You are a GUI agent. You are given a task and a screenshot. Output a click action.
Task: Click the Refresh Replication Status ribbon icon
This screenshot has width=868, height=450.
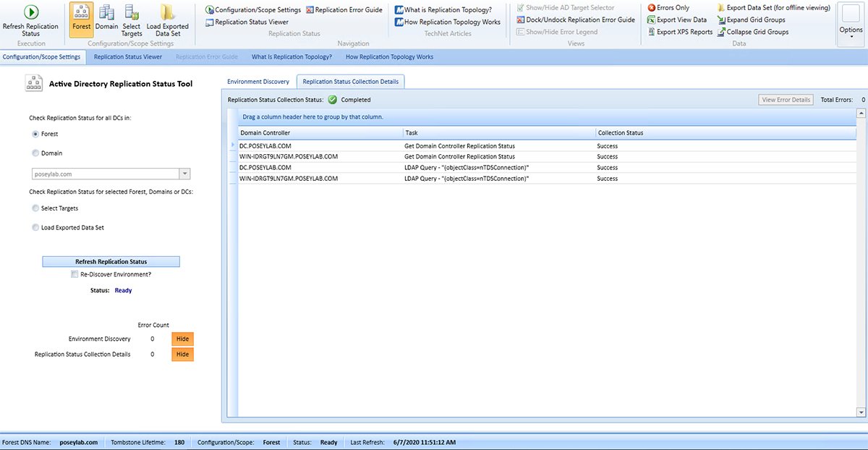tap(31, 13)
